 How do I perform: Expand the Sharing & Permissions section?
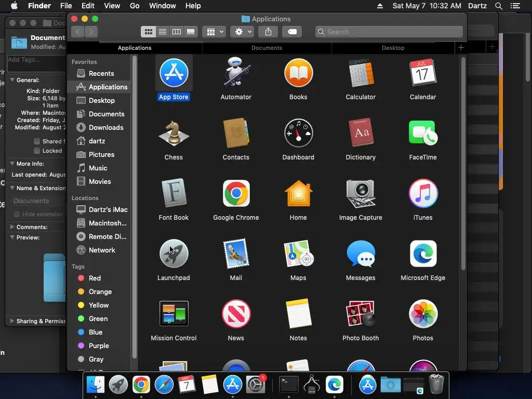tap(12, 321)
